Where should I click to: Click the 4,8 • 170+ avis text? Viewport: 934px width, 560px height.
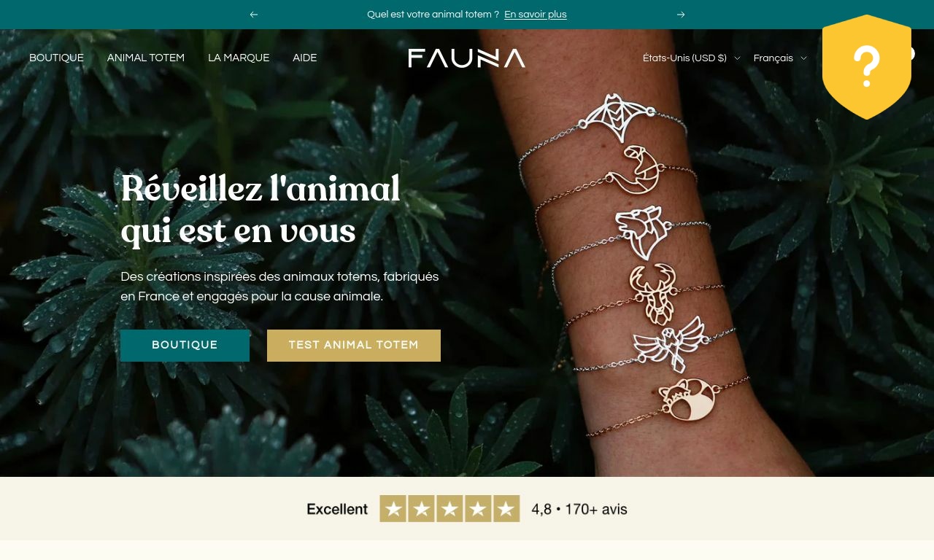pyautogui.click(x=579, y=509)
